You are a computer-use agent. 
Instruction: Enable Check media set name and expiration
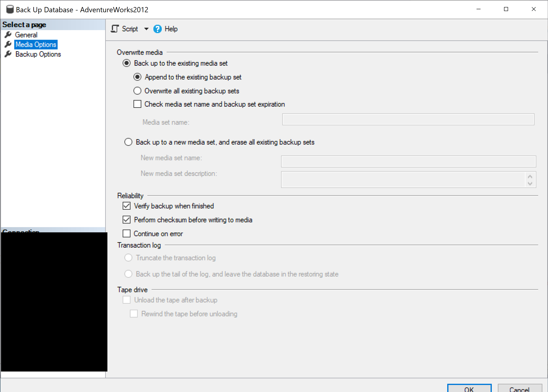(137, 104)
